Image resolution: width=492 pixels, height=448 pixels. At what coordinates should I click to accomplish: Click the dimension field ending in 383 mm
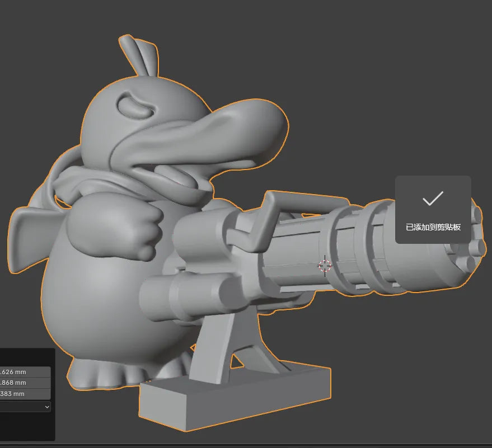pyautogui.click(x=25, y=393)
